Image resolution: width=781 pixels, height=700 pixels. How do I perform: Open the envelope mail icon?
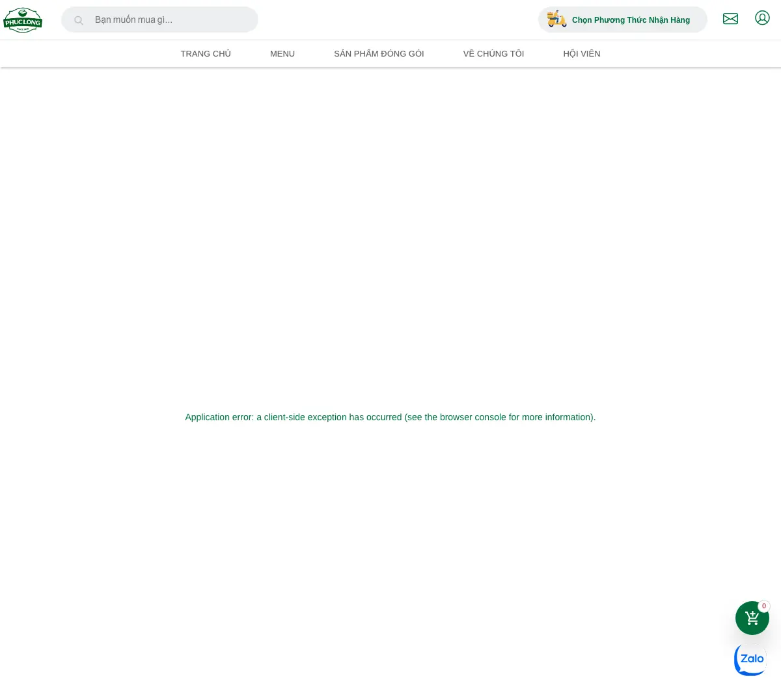tap(730, 19)
